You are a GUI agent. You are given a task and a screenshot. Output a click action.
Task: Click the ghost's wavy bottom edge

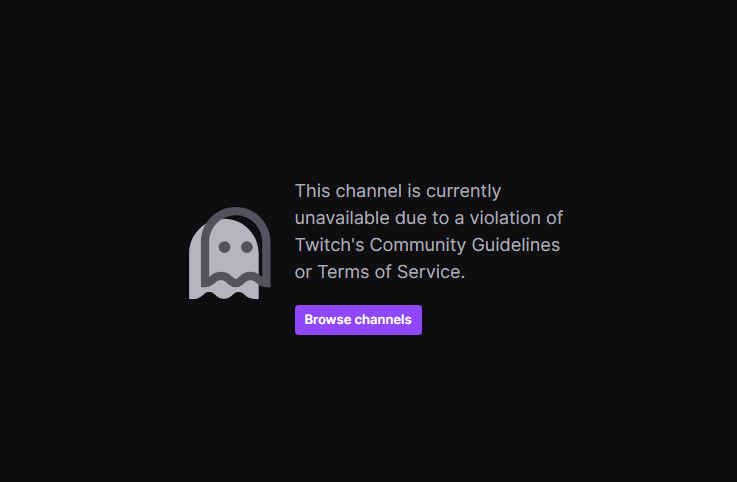pyautogui.click(x=225, y=292)
